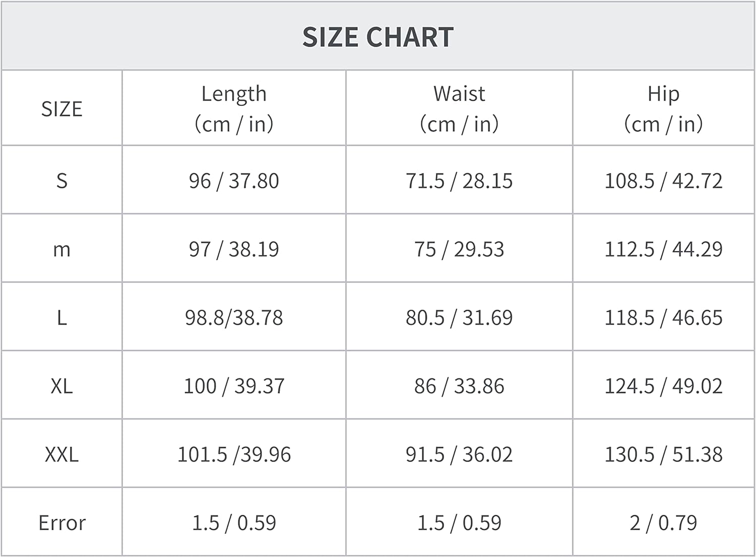Image resolution: width=756 pixels, height=557 pixels.
Task: Select the m size row label
Action: pyautogui.click(x=61, y=250)
